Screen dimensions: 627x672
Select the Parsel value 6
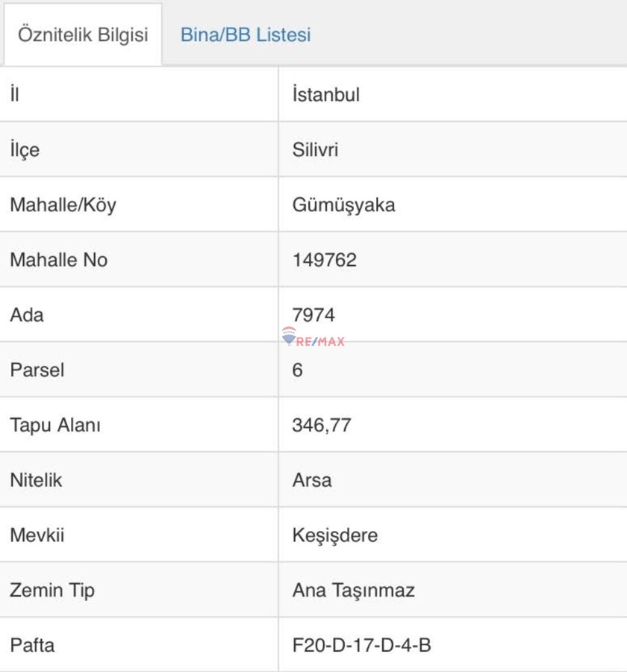coord(298,370)
